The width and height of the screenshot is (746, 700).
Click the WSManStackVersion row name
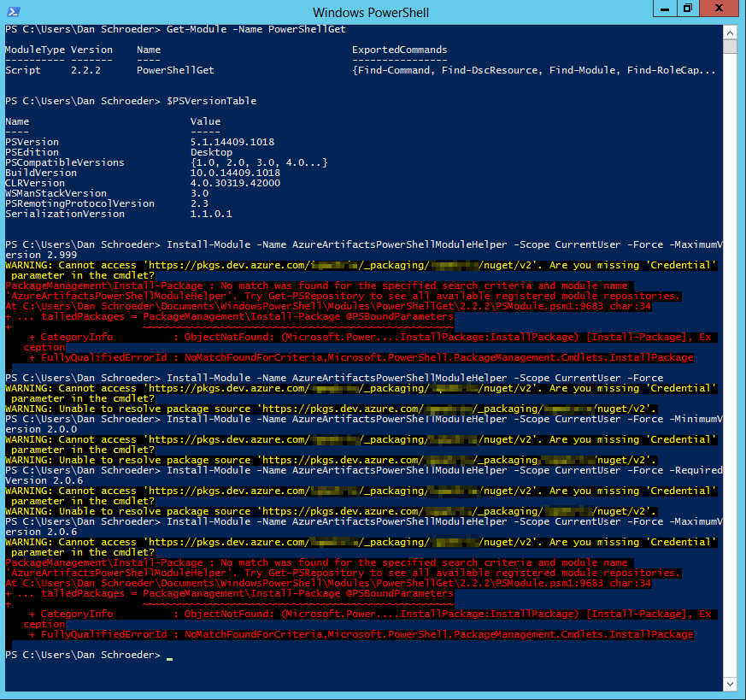click(x=56, y=194)
